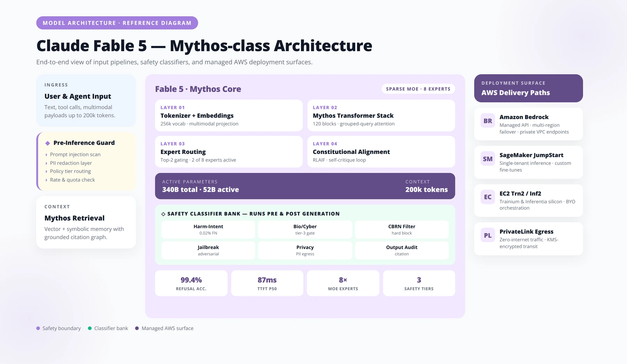Click the 3 Safety Tiers stat tile
The image size is (627, 364).
419,283
